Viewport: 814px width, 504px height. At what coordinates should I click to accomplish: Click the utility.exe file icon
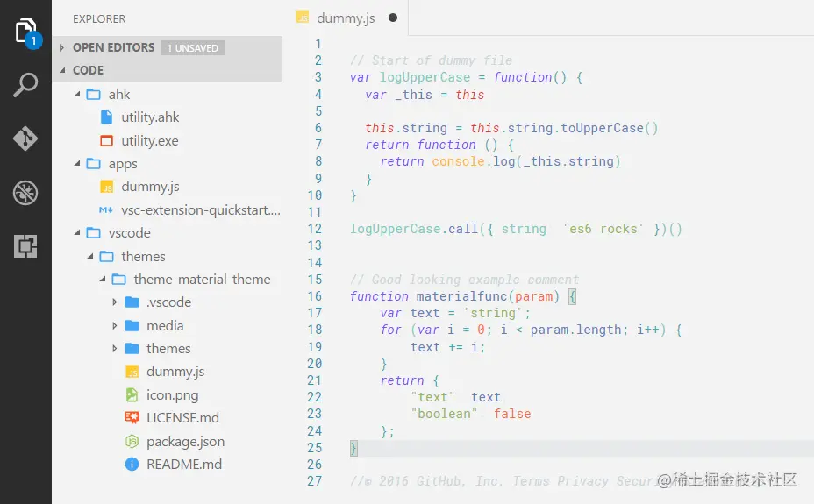click(x=106, y=140)
